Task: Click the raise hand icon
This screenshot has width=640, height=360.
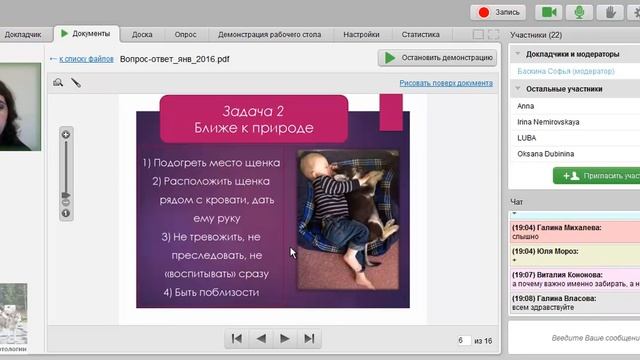Action: point(610,12)
